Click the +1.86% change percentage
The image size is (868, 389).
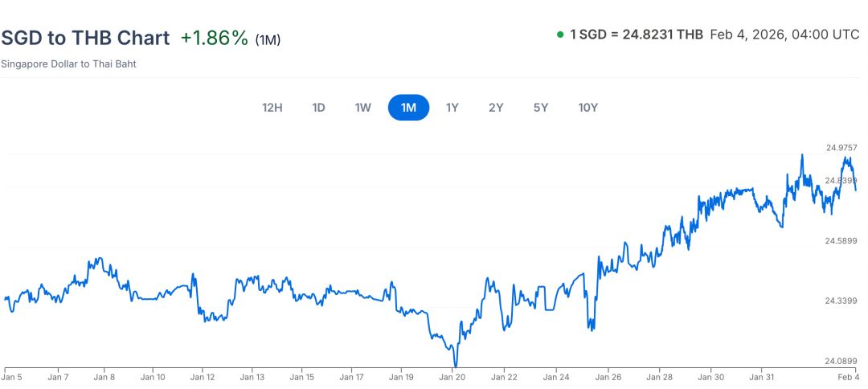click(214, 38)
